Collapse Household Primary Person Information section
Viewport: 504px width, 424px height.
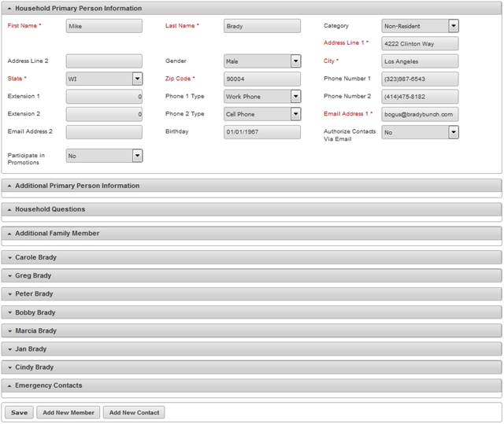pyautogui.click(x=251, y=9)
